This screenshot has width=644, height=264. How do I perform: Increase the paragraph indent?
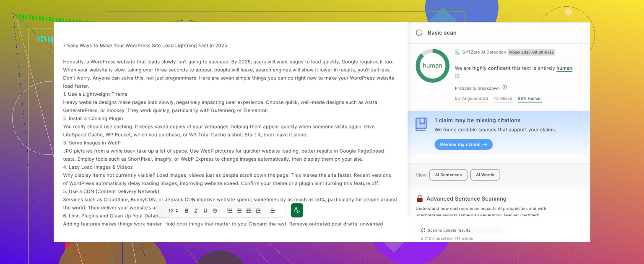(258, 211)
